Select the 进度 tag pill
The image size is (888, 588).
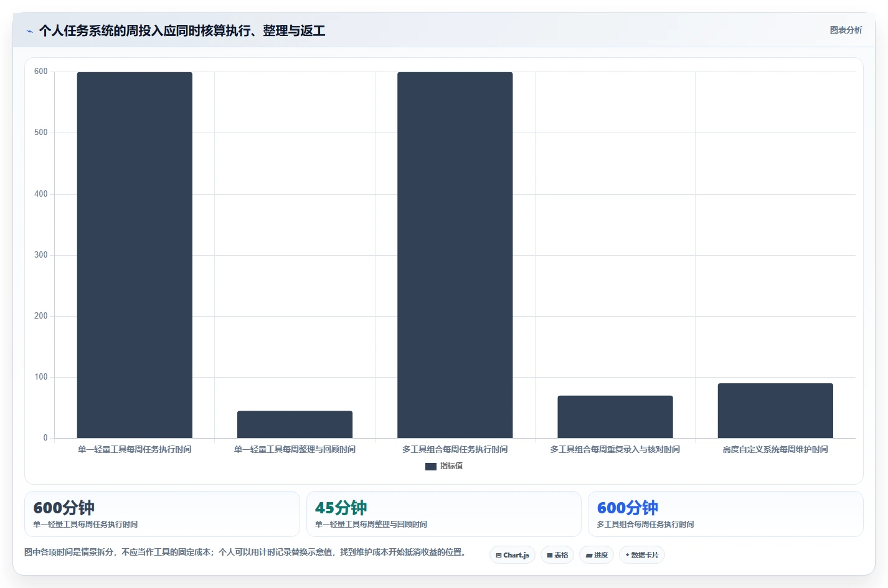597,555
